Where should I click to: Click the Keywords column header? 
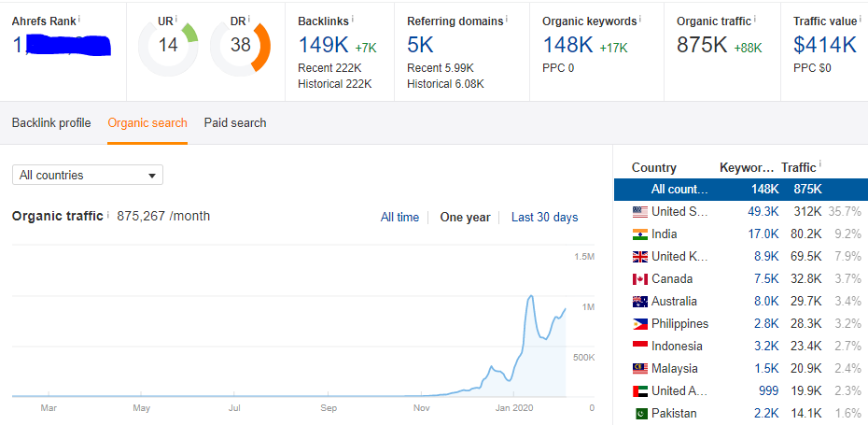tap(747, 167)
